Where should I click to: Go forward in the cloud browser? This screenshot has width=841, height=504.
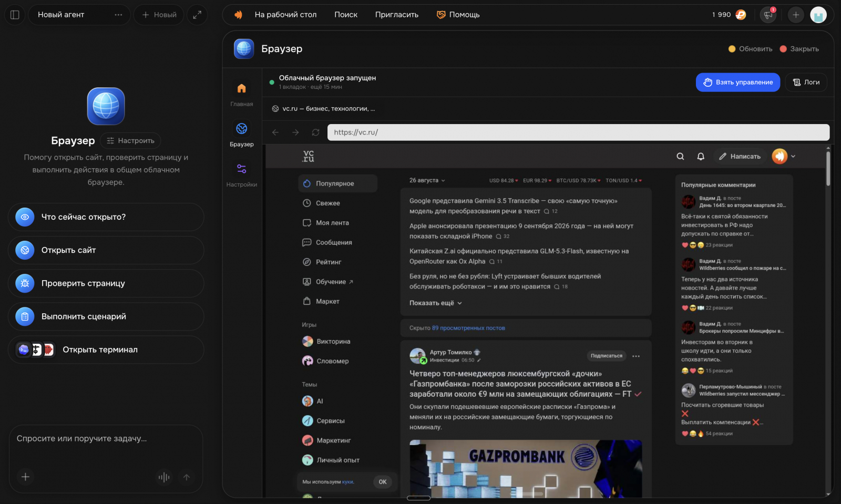pyautogui.click(x=295, y=132)
